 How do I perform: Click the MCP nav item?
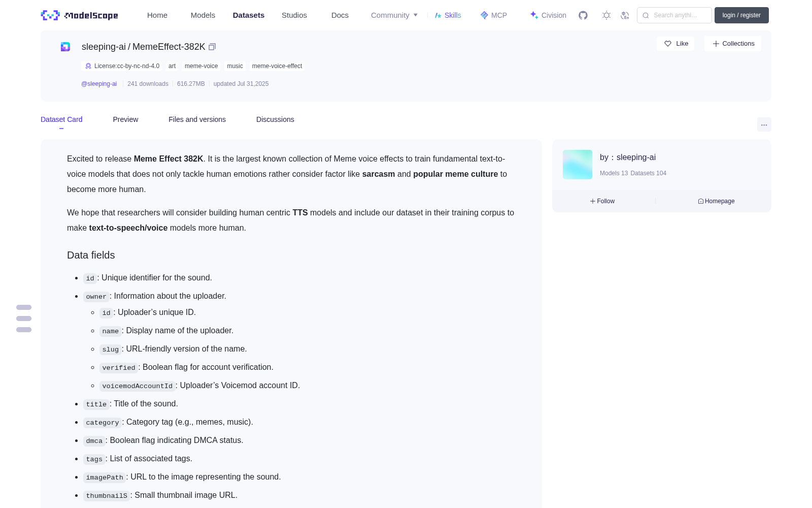pyautogui.click(x=494, y=15)
